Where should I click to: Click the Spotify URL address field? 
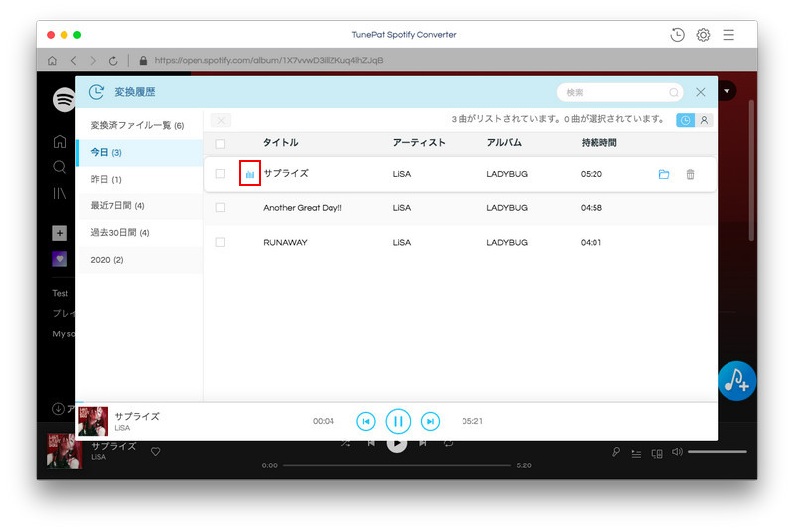click(269, 60)
